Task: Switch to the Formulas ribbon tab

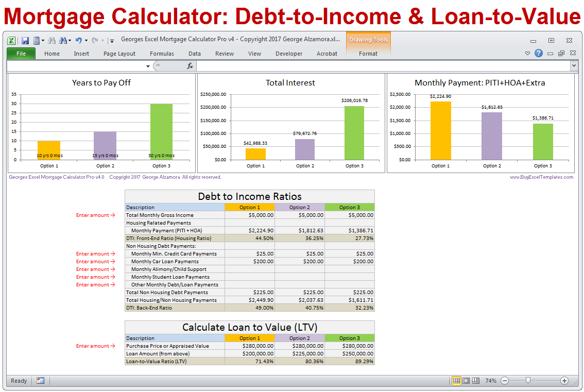Action: [x=162, y=53]
